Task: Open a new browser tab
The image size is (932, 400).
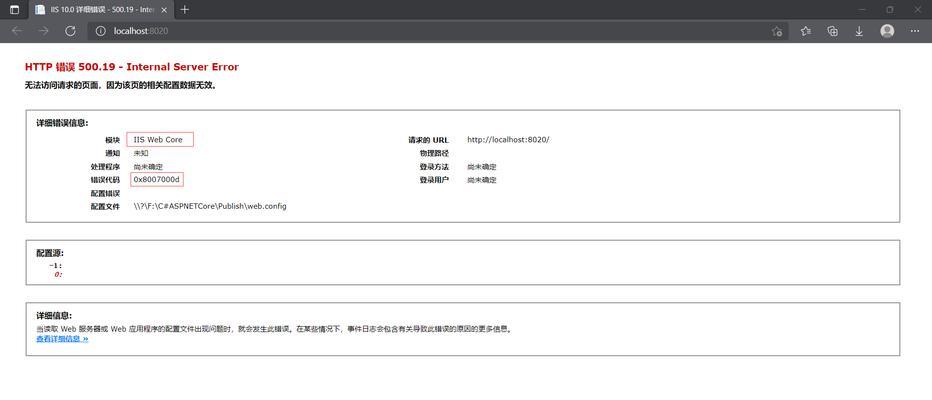Action: coord(185,10)
